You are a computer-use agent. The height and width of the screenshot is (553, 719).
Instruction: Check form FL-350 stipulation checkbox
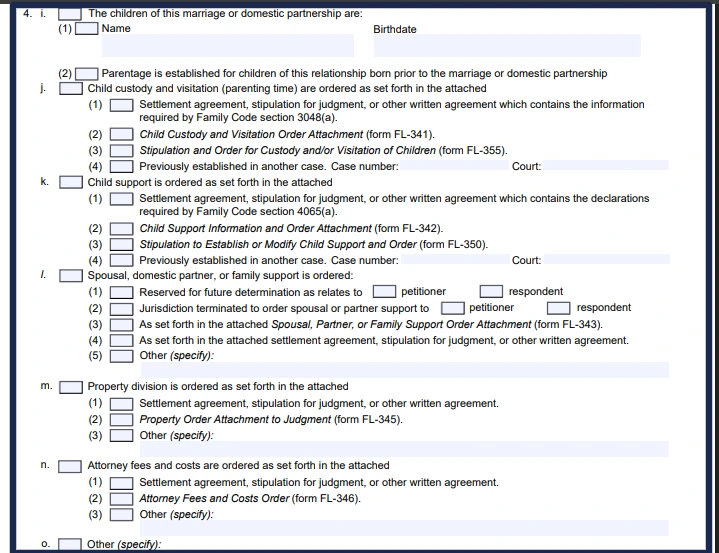(x=122, y=244)
